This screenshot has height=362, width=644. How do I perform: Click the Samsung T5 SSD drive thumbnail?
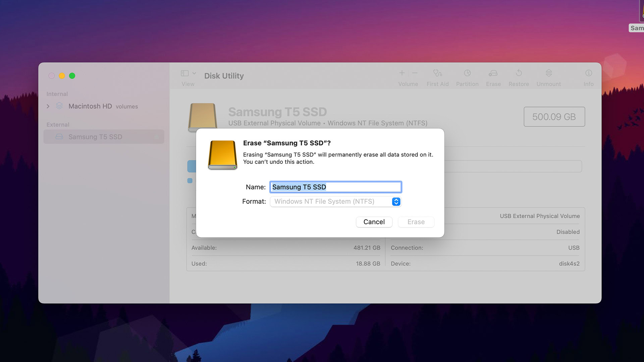(203, 116)
